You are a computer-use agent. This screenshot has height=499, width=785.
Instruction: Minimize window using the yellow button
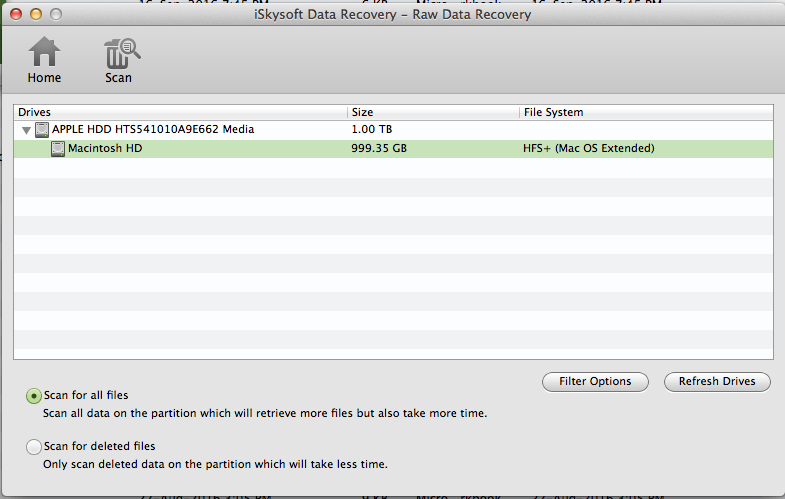tap(36, 14)
